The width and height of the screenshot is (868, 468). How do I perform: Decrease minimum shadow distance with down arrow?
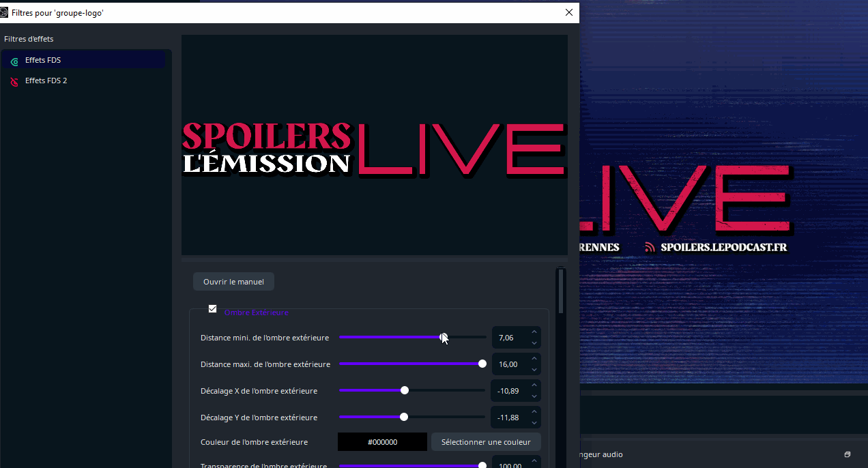coord(534,342)
